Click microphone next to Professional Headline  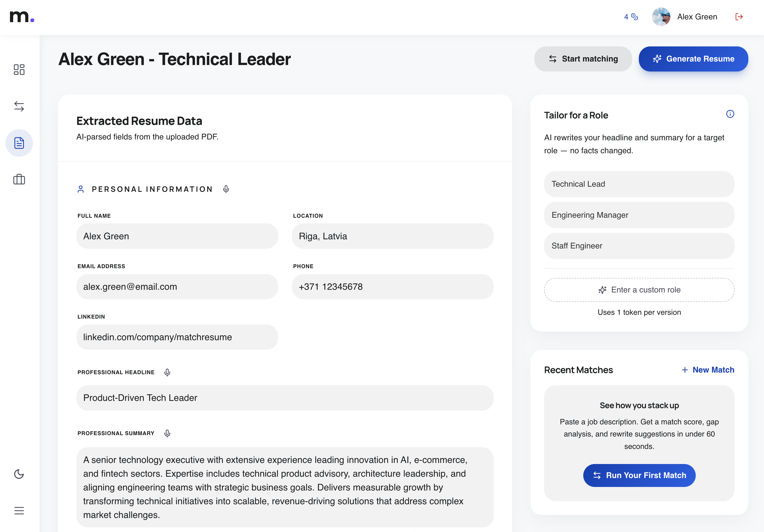167,372
